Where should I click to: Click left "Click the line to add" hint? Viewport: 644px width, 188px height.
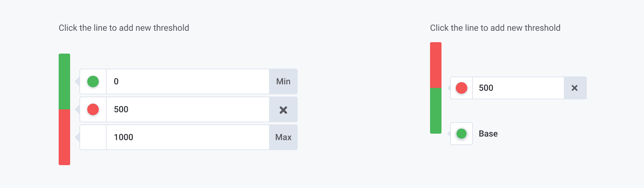(124, 28)
